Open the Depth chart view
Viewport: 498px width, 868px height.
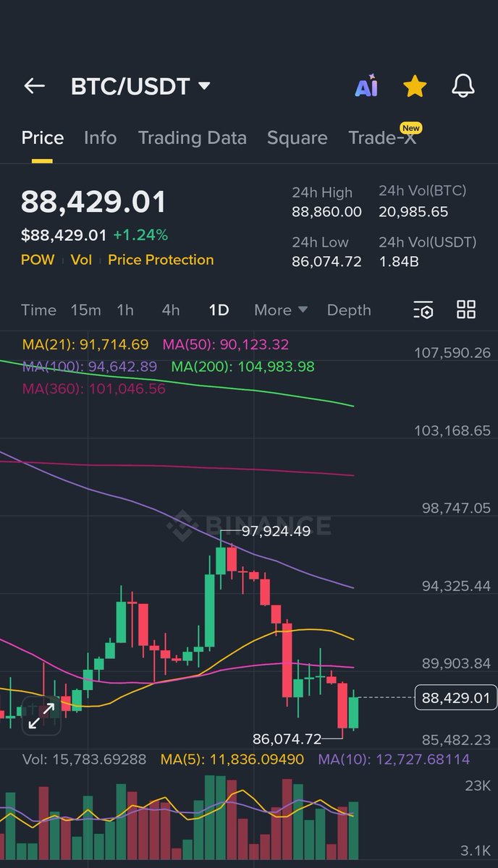point(349,310)
